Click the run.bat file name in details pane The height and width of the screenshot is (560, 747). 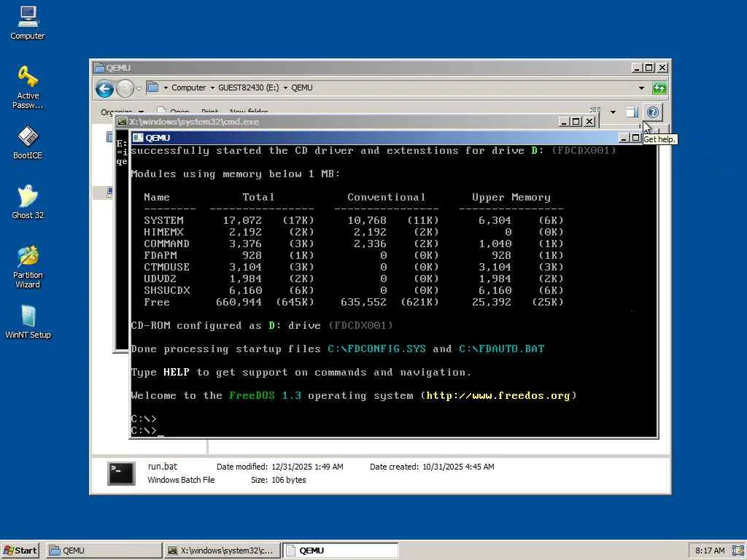(x=163, y=467)
